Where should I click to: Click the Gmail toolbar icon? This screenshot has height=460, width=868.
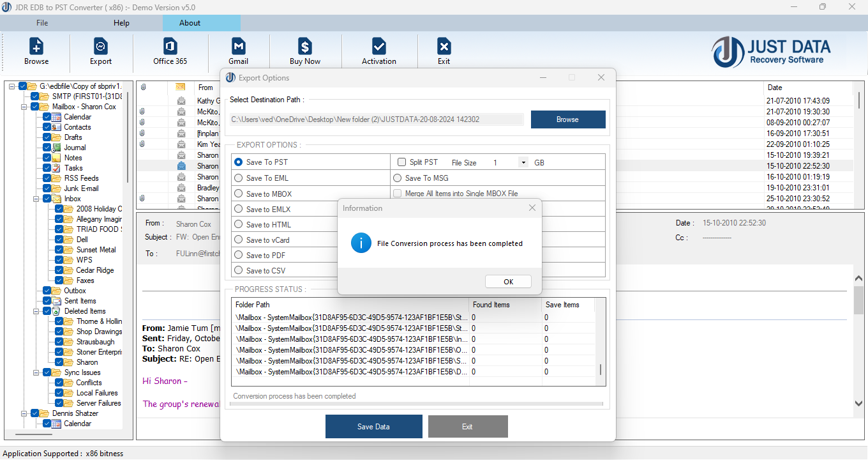point(238,50)
